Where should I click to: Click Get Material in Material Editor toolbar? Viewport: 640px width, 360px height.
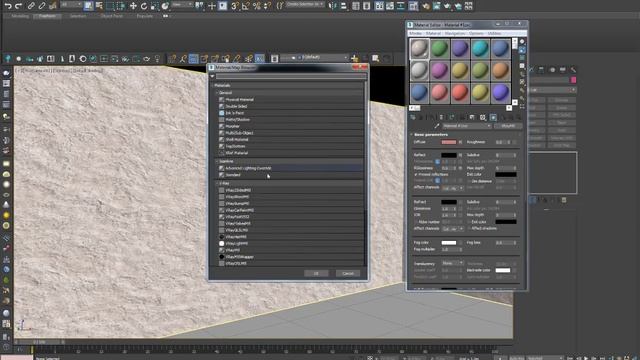tap(413, 118)
